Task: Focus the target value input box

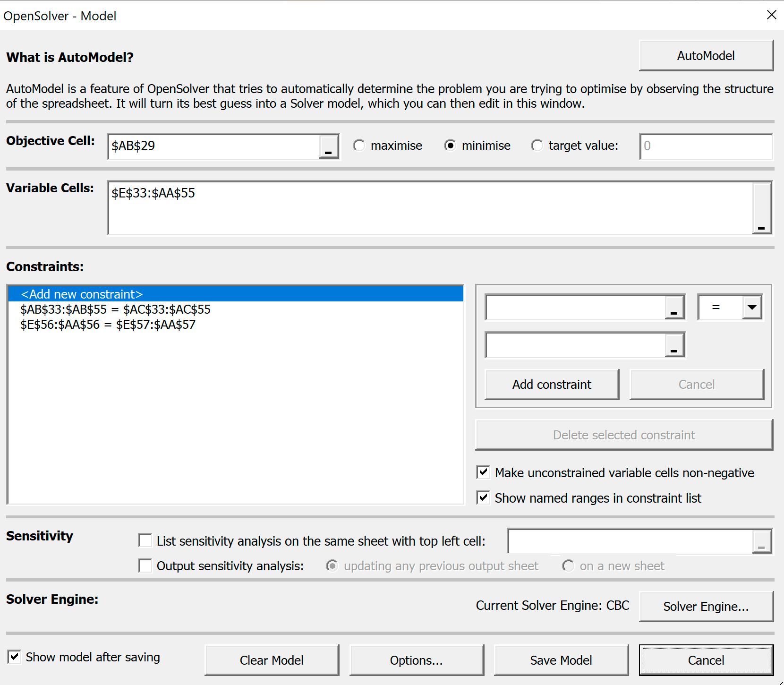Action: pyautogui.click(x=706, y=146)
